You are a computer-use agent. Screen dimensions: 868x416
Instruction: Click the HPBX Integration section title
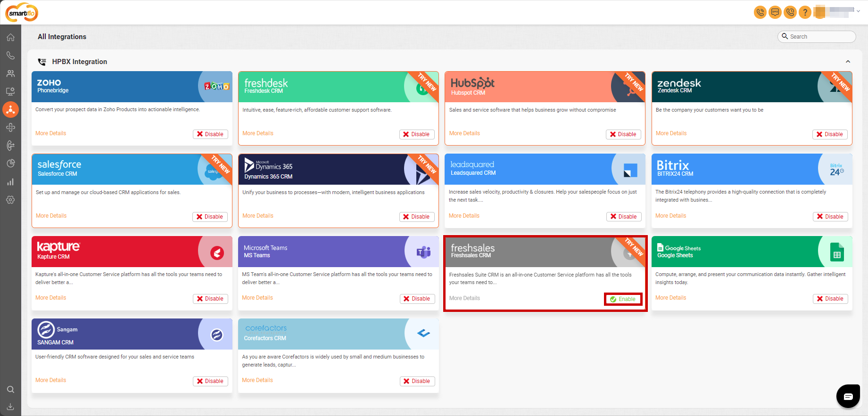click(x=80, y=62)
